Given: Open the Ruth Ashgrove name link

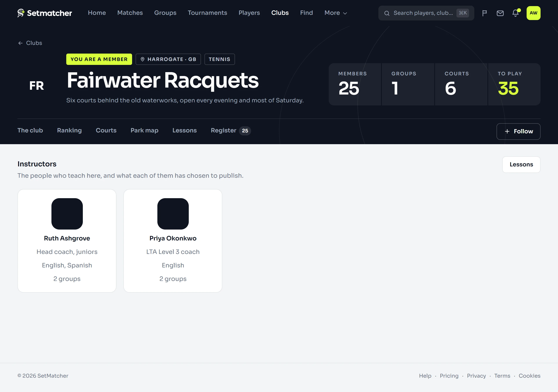Looking at the screenshot, I should [67, 238].
